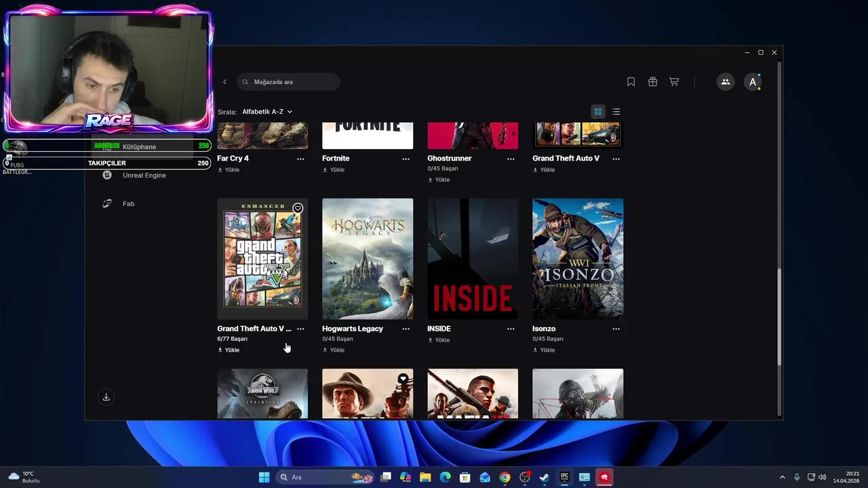Open the friends list icon

point(725,82)
